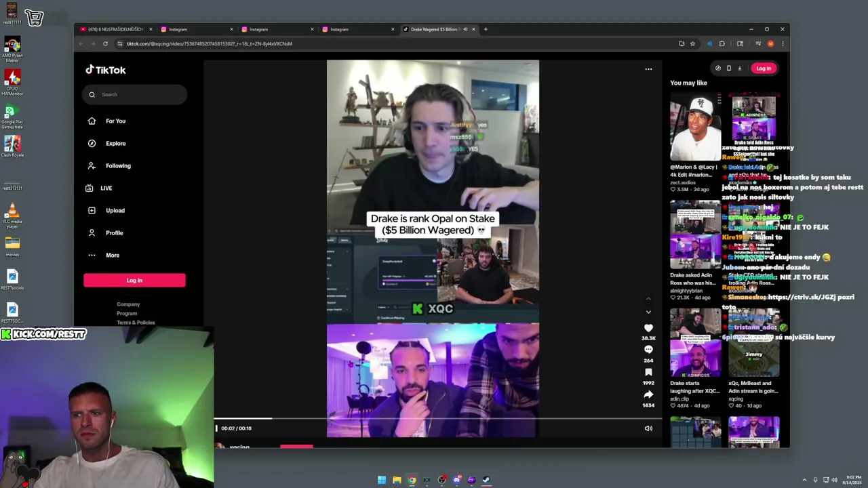Click the Chrome taskbar icon
The width and height of the screenshot is (868, 488).
pyautogui.click(x=412, y=480)
